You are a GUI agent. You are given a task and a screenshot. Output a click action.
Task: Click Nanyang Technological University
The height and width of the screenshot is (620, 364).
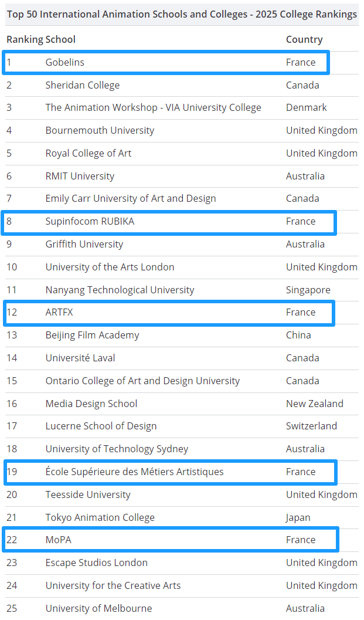click(x=120, y=290)
